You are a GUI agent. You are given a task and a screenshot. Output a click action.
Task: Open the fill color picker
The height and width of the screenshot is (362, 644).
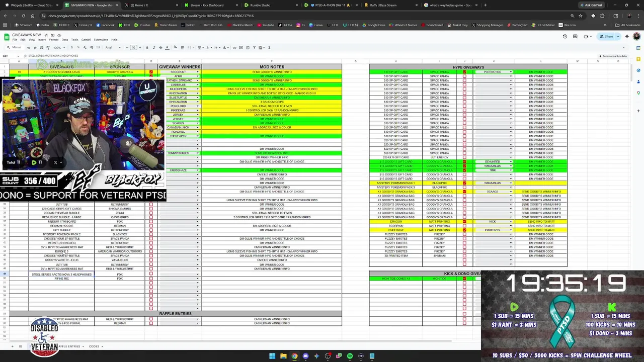click(x=176, y=48)
